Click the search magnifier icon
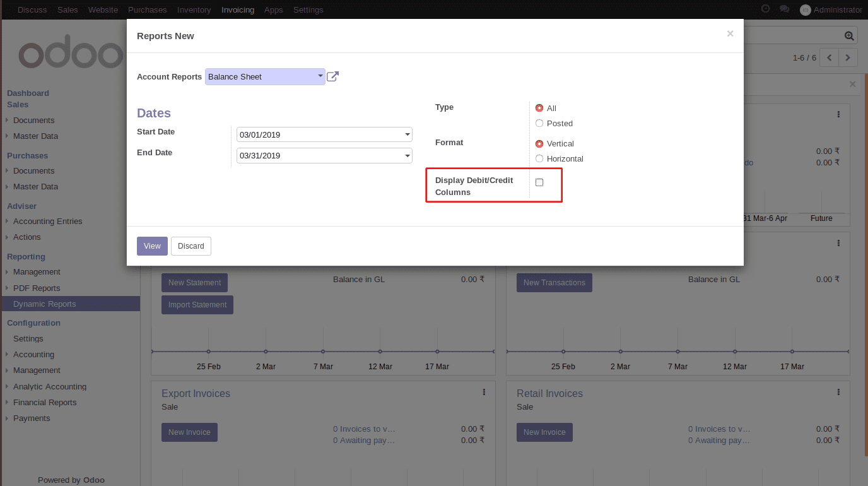868x486 pixels. tap(849, 36)
